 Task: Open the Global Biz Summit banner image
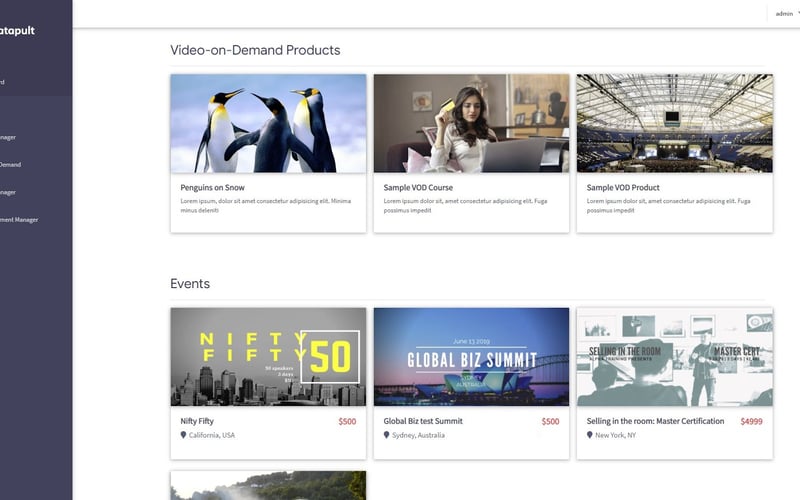pos(471,357)
